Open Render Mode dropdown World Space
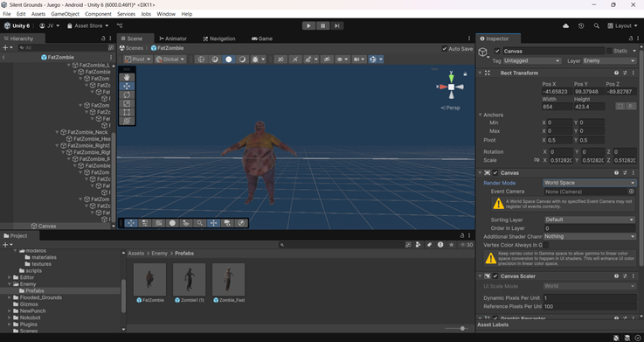Image resolution: width=644 pixels, height=342 pixels. 589,183
